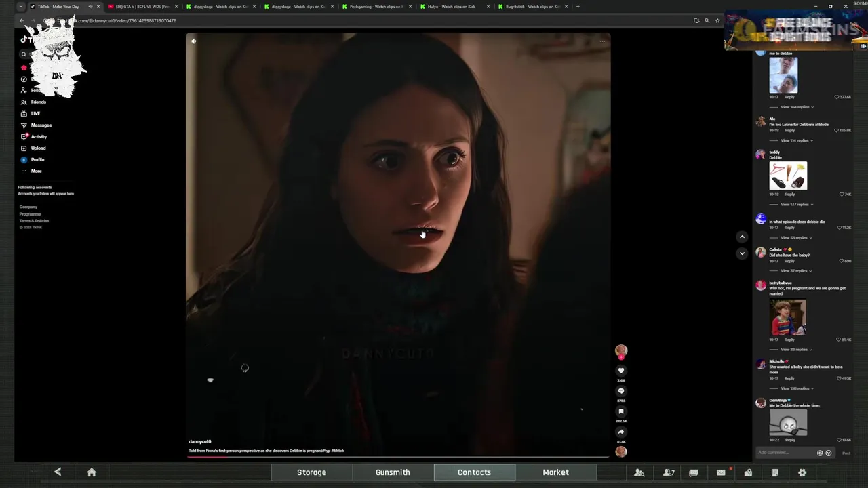Viewport: 868px width, 488px height.
Task: Open the settings gear in game bar
Action: (x=802, y=472)
